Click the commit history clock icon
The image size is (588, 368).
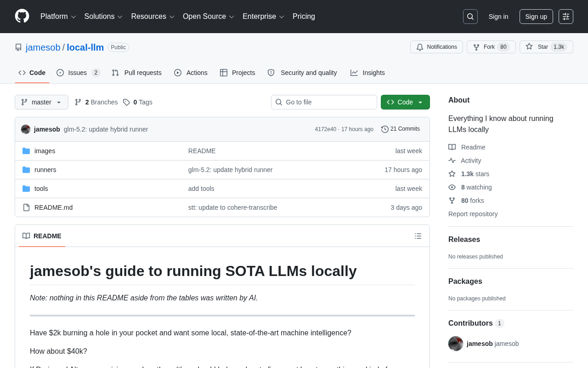pos(385,129)
